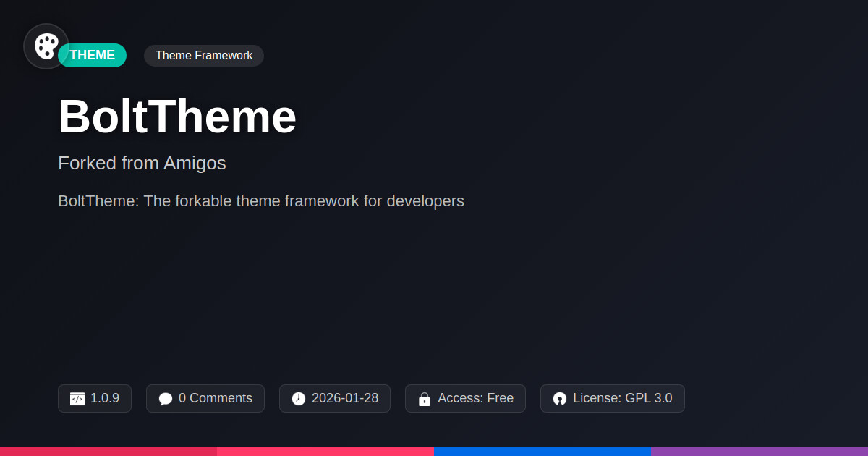Click the purple segment of bottom color bar

click(759, 451)
